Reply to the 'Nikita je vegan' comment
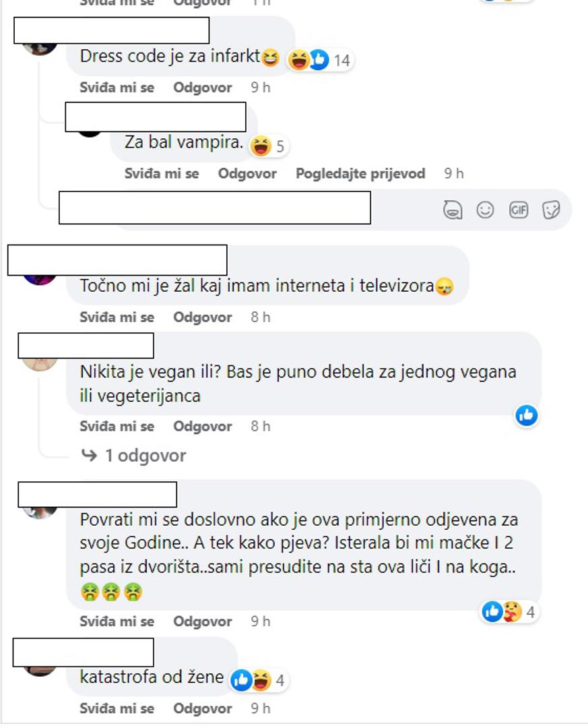The width and height of the screenshot is (588, 728). tap(202, 426)
